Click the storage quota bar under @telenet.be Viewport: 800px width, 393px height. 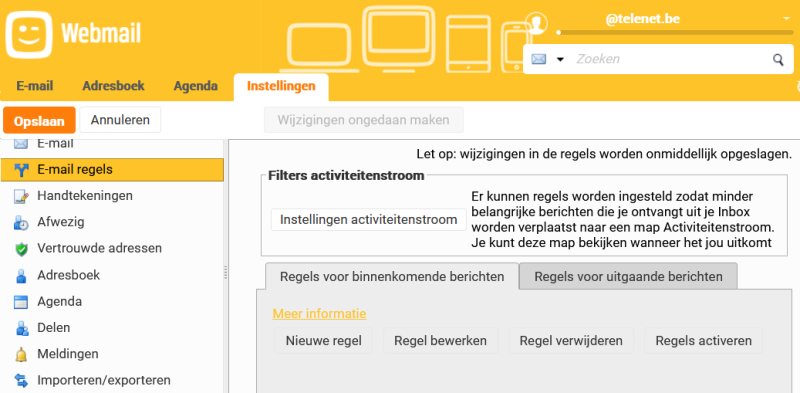pyautogui.click(x=675, y=32)
